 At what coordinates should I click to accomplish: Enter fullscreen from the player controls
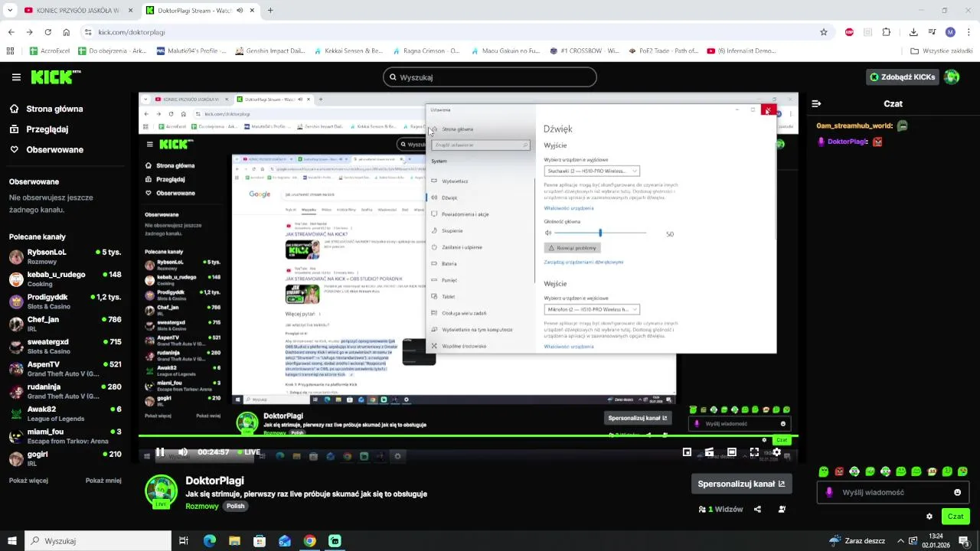tap(754, 452)
